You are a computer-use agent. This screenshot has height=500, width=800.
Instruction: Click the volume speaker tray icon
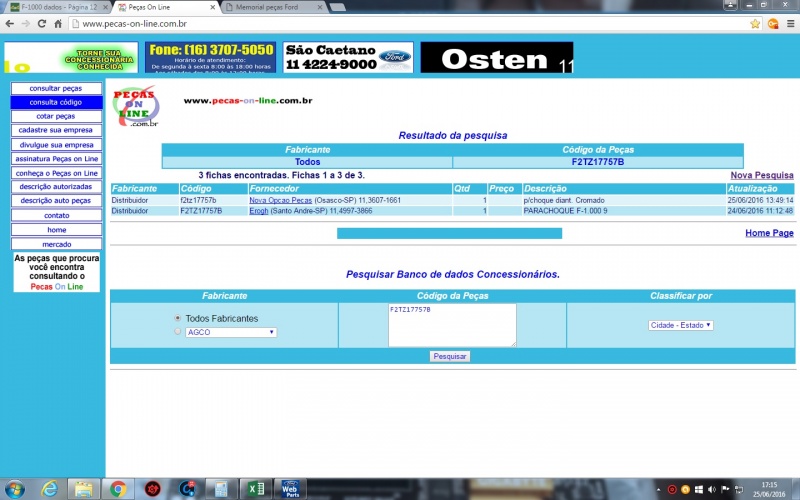(712, 490)
